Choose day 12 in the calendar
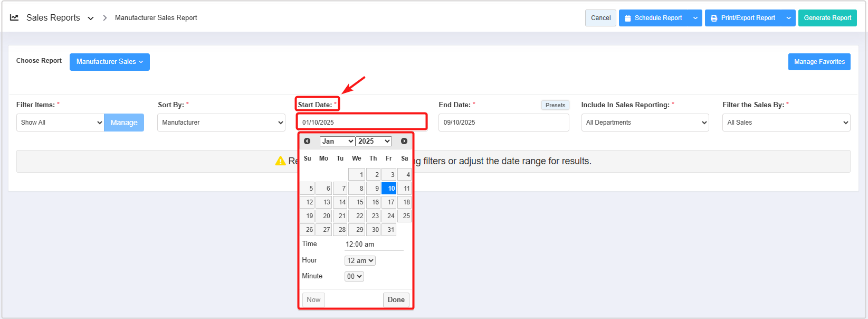The height and width of the screenshot is (319, 868). (307, 202)
